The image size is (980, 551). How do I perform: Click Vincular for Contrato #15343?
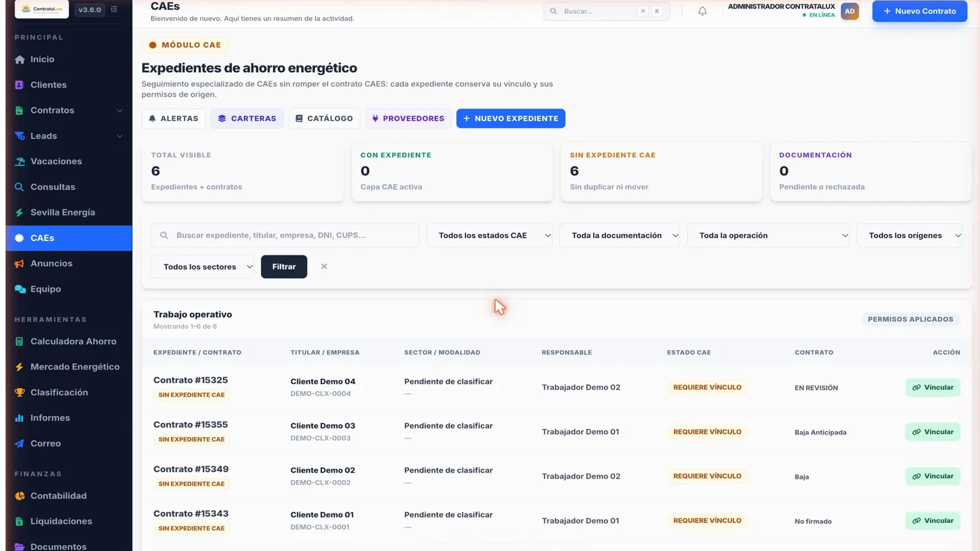(933, 521)
